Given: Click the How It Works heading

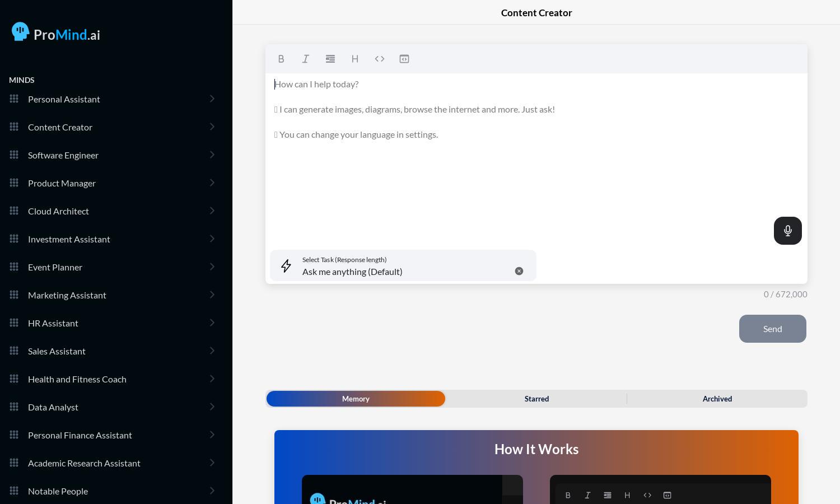Looking at the screenshot, I should coord(536,449).
